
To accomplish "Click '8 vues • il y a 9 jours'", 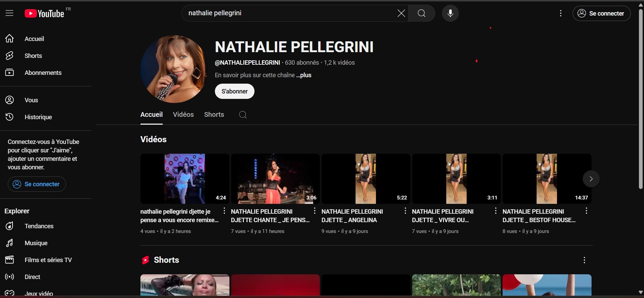I will 526,231.
